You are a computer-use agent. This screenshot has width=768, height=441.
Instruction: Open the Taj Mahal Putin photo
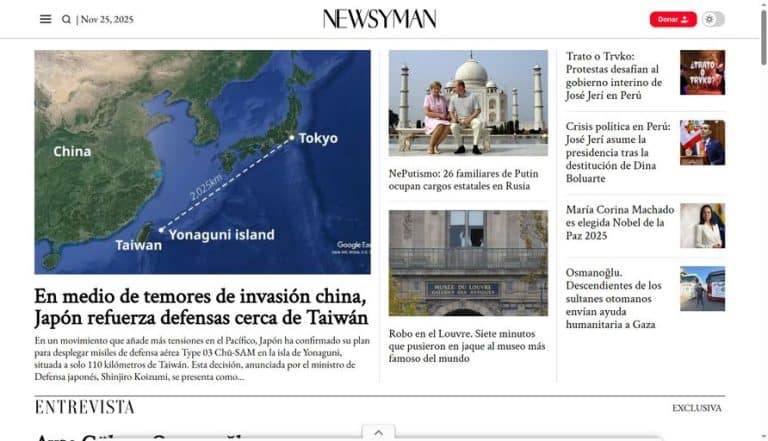tap(468, 103)
